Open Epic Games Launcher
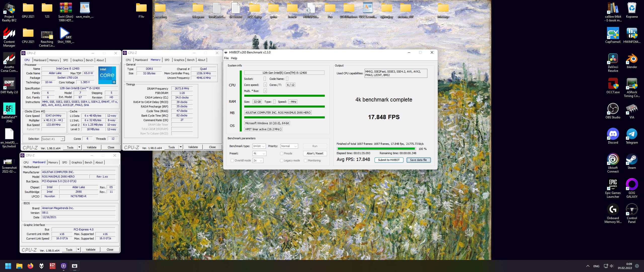Image resolution: width=644 pixels, height=272 pixels. point(613,188)
